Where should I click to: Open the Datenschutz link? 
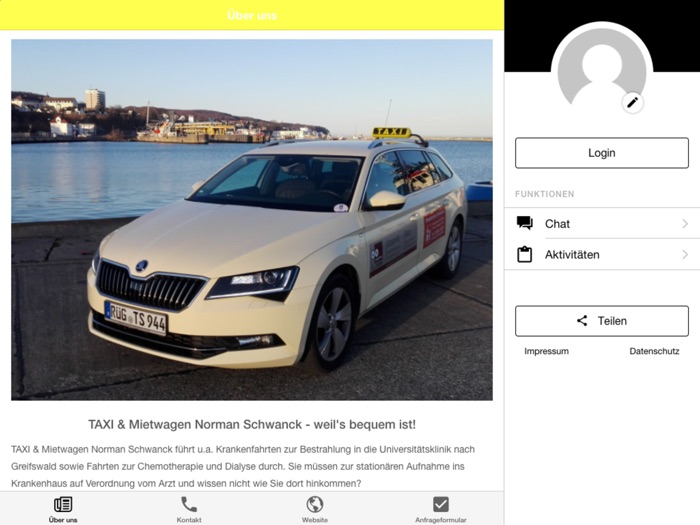tap(654, 351)
